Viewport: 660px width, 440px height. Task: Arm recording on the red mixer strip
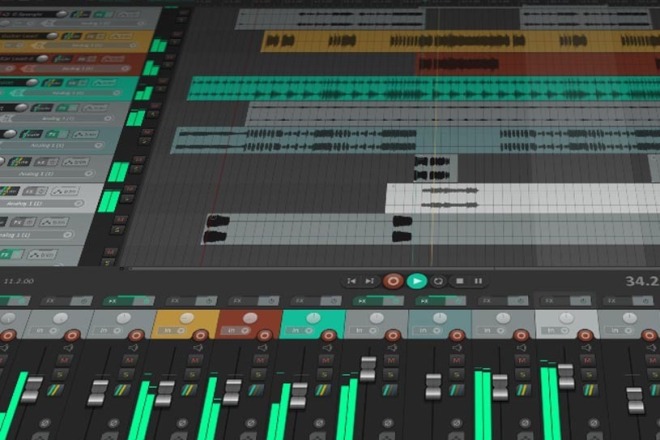[264, 336]
